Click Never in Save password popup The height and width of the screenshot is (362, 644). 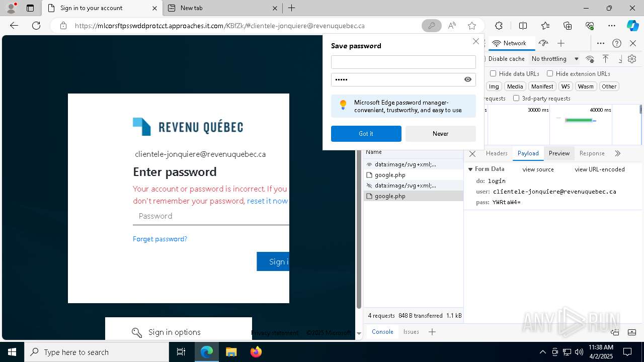[x=440, y=134]
